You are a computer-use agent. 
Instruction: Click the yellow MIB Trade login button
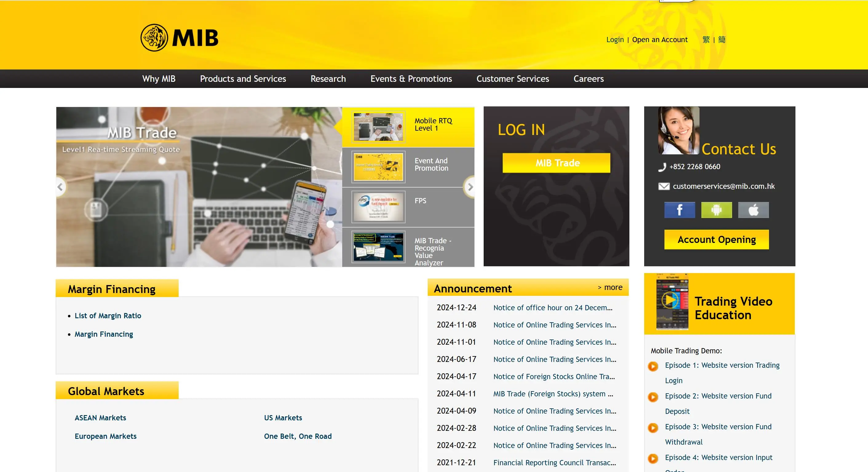click(556, 163)
